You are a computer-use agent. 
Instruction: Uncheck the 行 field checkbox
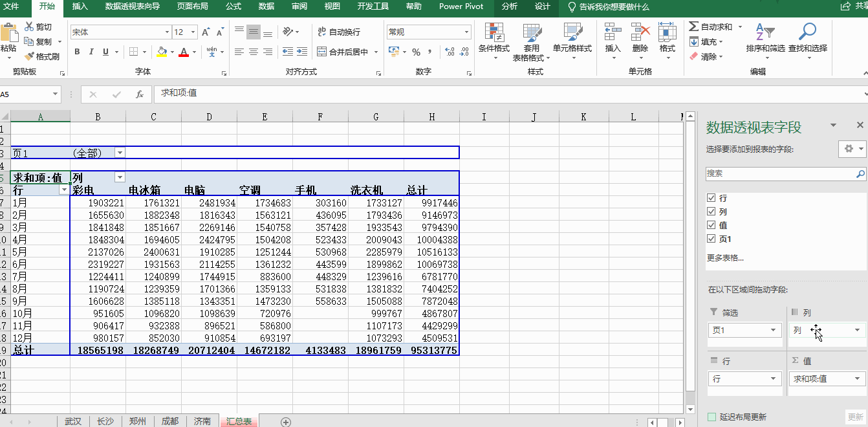click(x=711, y=198)
